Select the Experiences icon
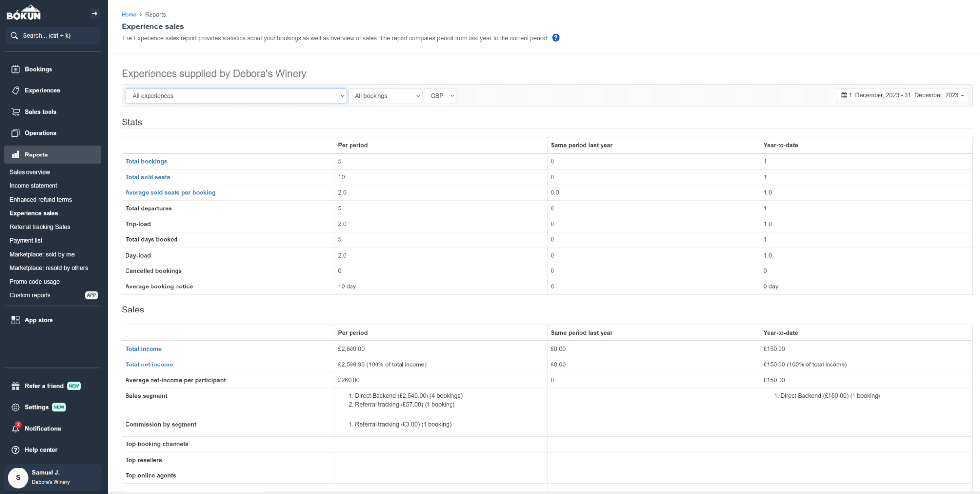Viewport: 980px width, 494px height. [16, 90]
